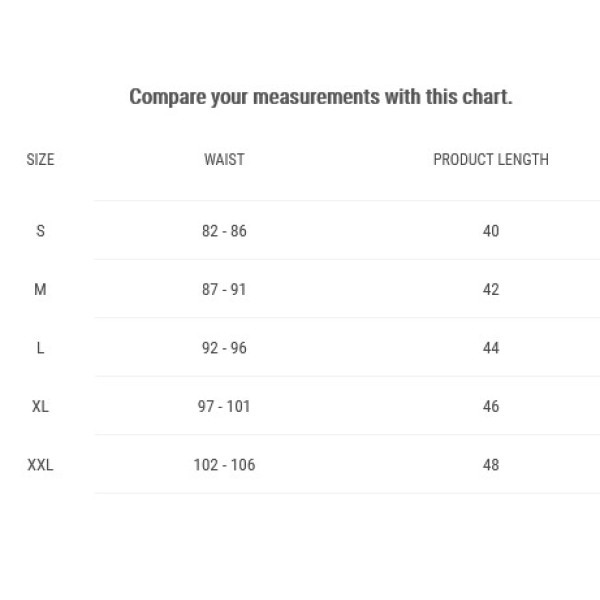Click product length value 44

(x=491, y=348)
